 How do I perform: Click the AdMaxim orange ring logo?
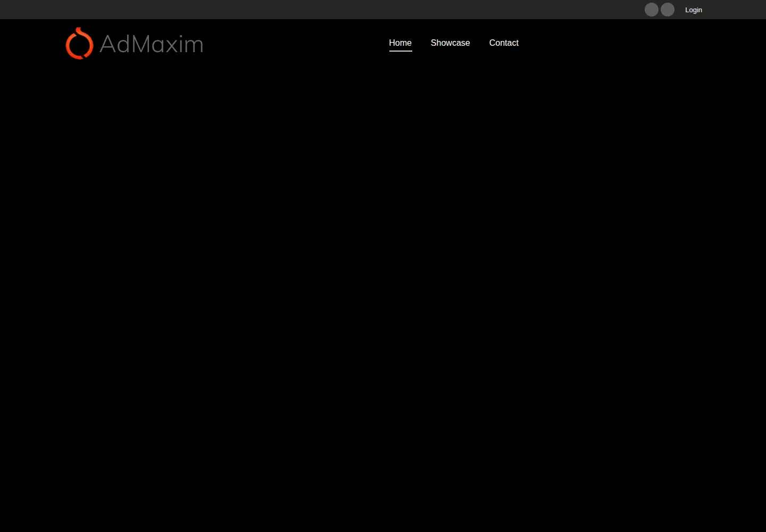[79, 43]
